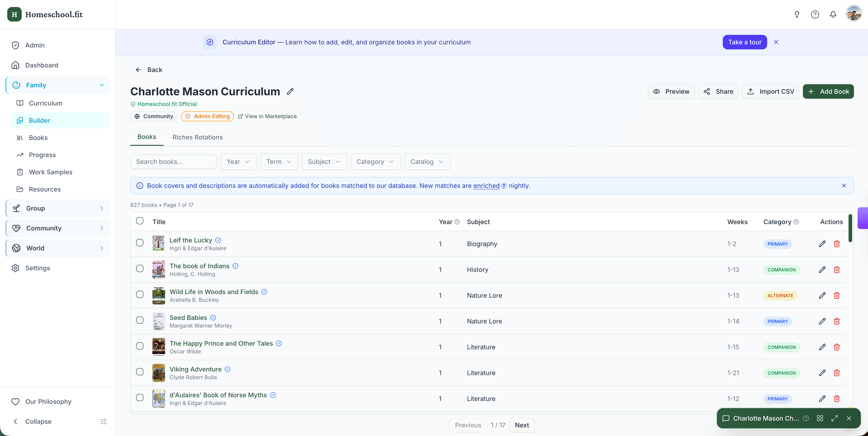Open the chat widget grid view icon
The width and height of the screenshot is (868, 436).
(x=820, y=418)
